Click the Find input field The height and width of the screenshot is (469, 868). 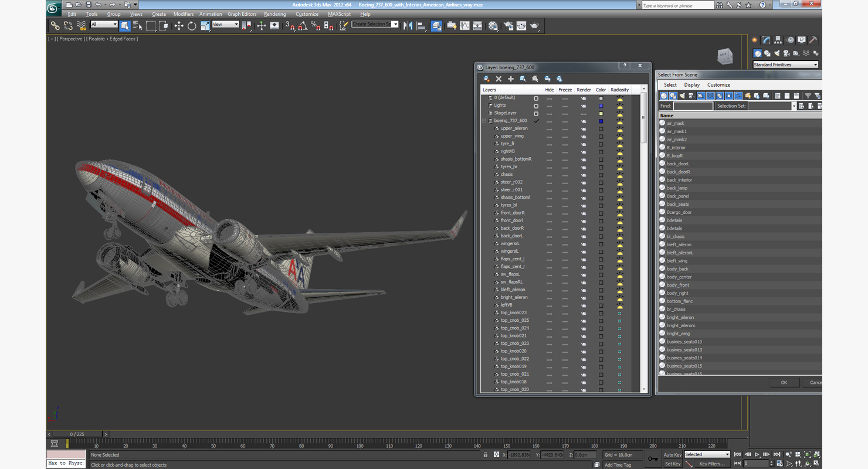click(693, 106)
